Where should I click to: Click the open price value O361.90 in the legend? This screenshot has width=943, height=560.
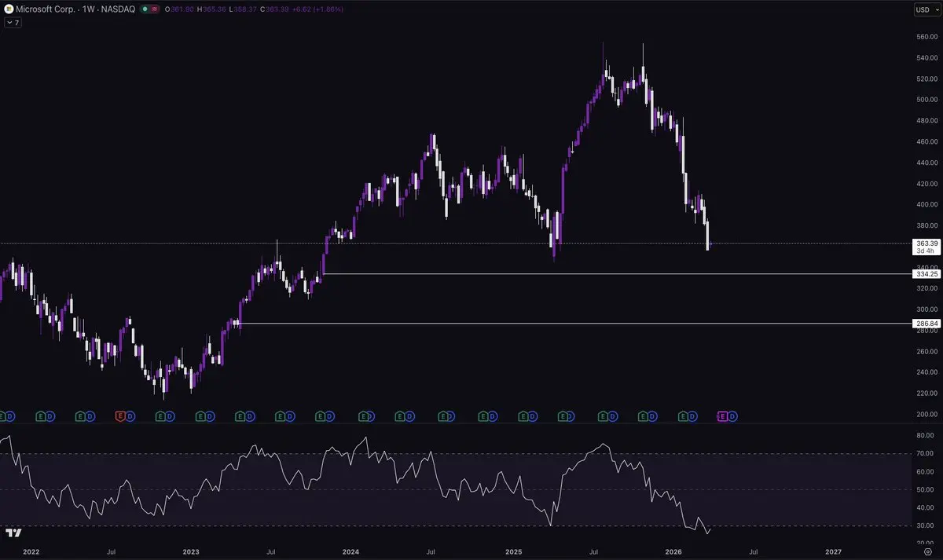pyautogui.click(x=178, y=9)
